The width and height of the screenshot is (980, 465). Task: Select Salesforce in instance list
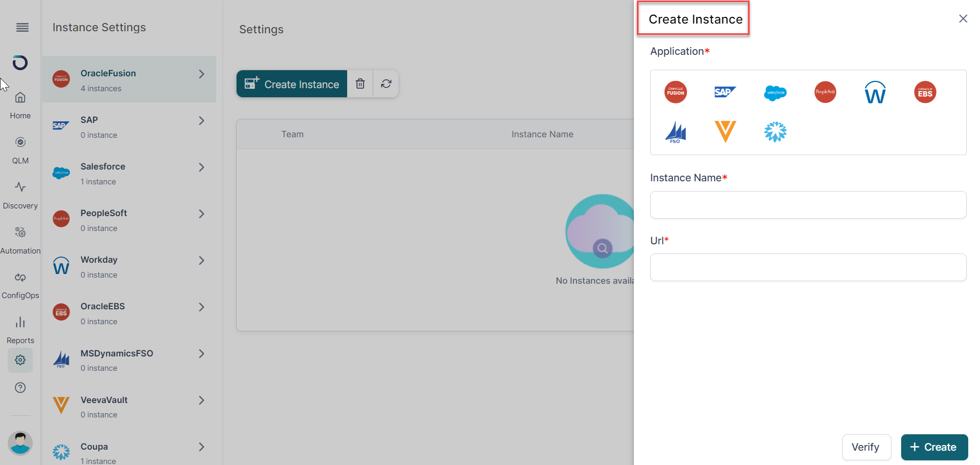(x=129, y=173)
